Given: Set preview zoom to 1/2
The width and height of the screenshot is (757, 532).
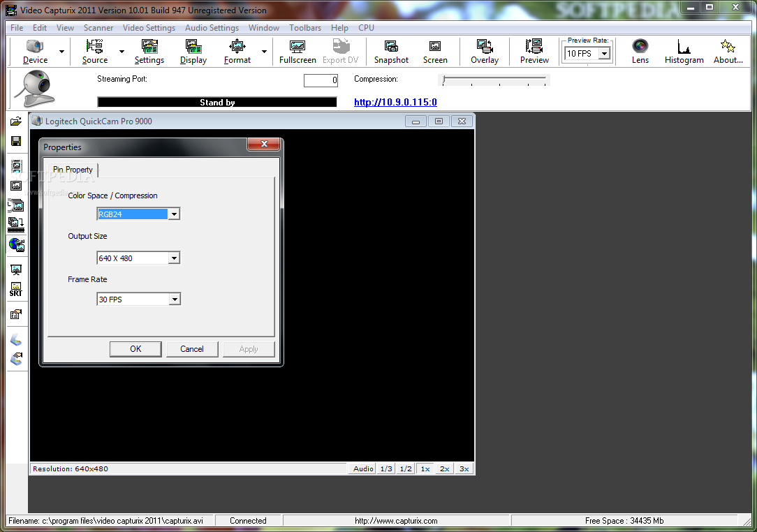Looking at the screenshot, I should pos(406,468).
